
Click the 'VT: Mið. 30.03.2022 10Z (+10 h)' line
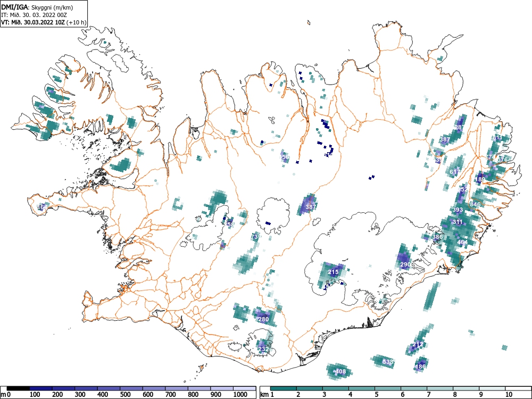pyautogui.click(x=44, y=22)
